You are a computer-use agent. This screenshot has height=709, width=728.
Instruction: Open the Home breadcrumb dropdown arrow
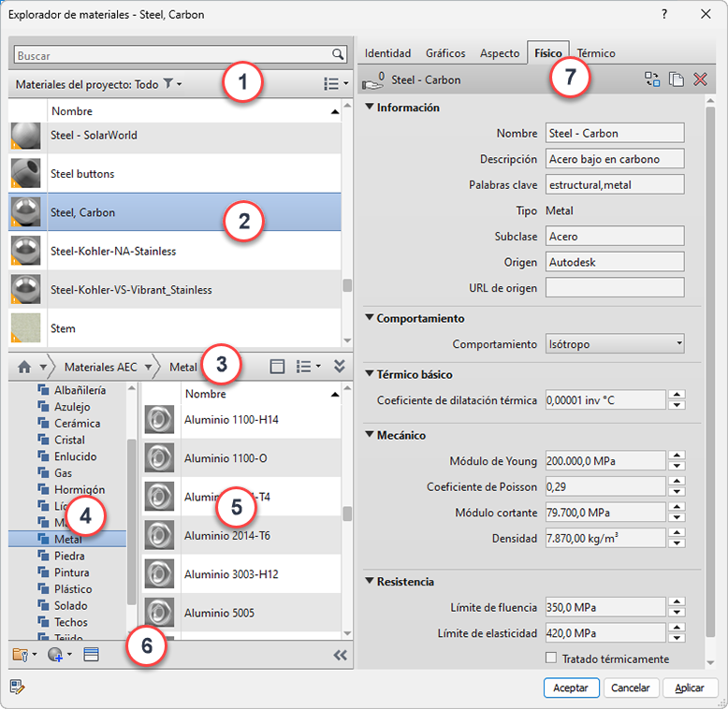(43, 367)
